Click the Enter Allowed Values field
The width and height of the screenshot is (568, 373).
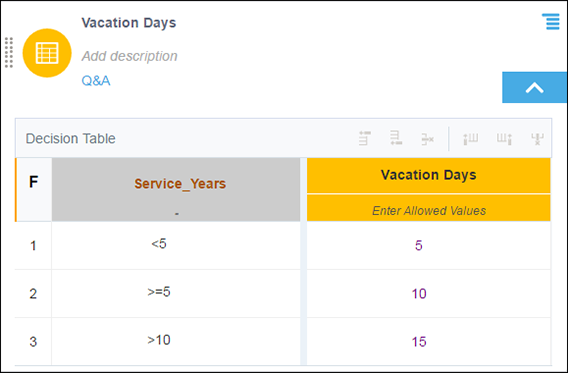(429, 208)
